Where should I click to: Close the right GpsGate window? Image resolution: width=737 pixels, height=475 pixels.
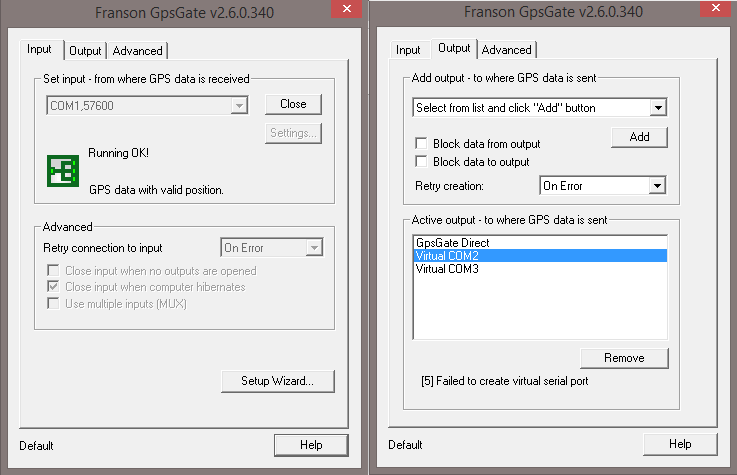[x=715, y=8]
